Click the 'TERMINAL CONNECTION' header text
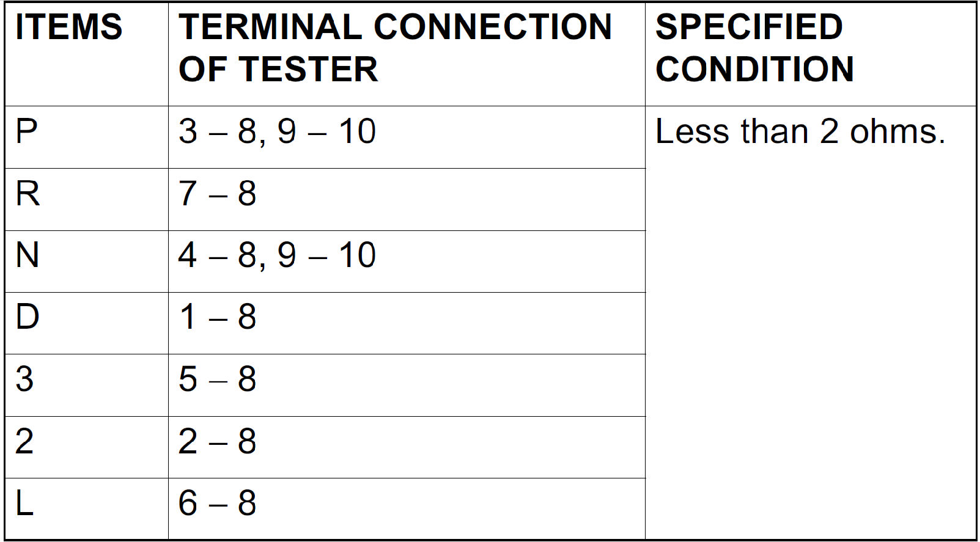The width and height of the screenshot is (980, 542). (395, 27)
